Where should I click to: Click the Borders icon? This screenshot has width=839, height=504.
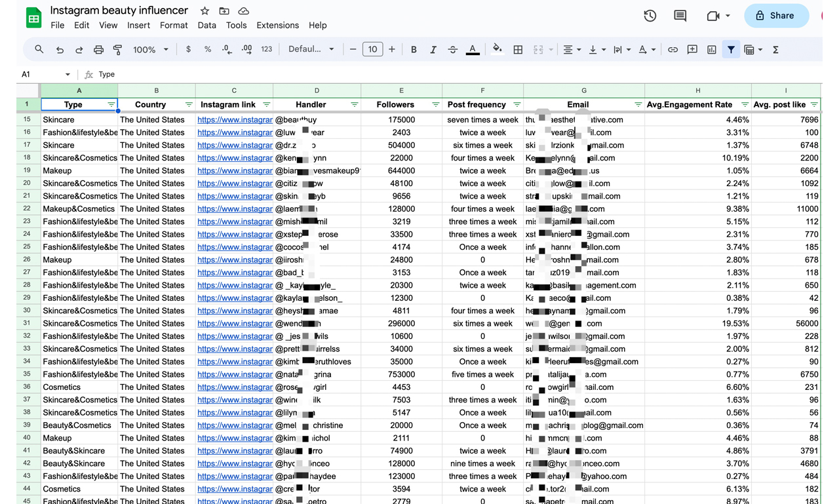coord(518,50)
